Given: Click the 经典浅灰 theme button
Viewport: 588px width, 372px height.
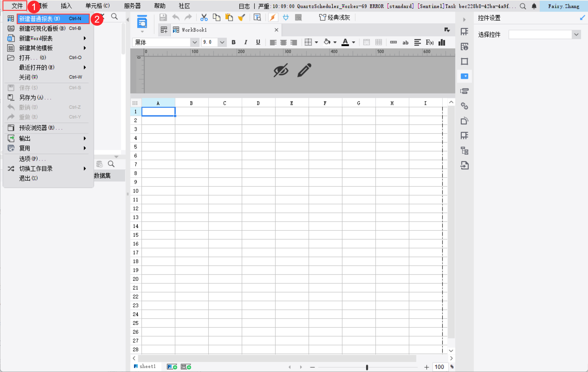Looking at the screenshot, I should 335,18.
